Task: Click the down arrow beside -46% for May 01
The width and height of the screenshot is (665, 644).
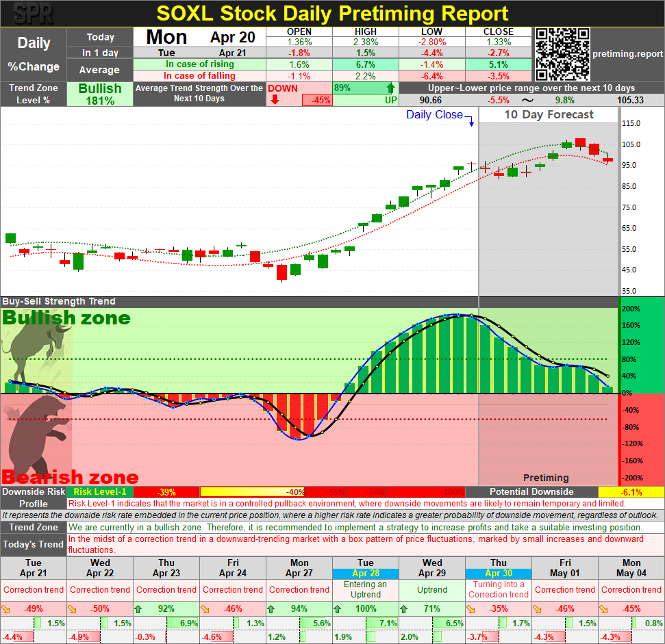Action: click(537, 609)
